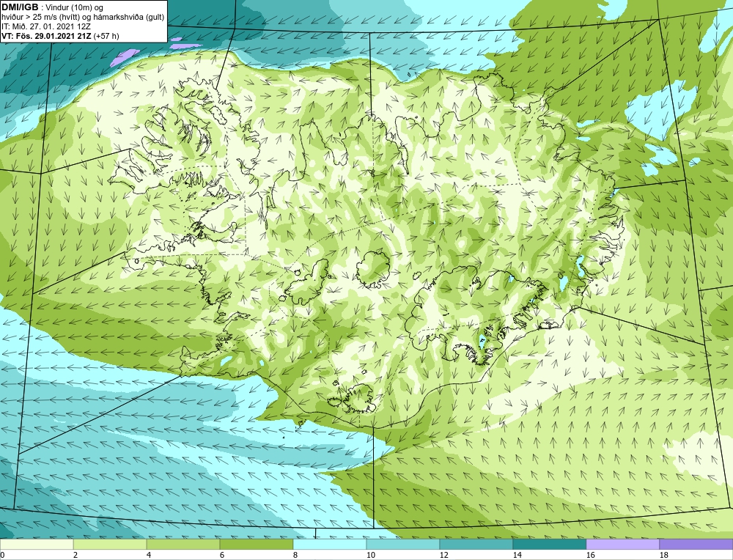
Task: Click the legend label '18'
Action: click(x=663, y=555)
